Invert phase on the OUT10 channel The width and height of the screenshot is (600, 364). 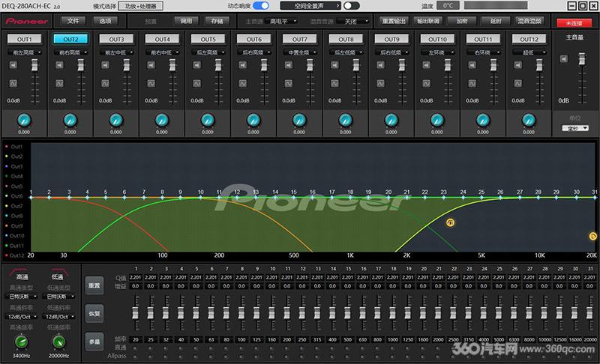pos(426,83)
